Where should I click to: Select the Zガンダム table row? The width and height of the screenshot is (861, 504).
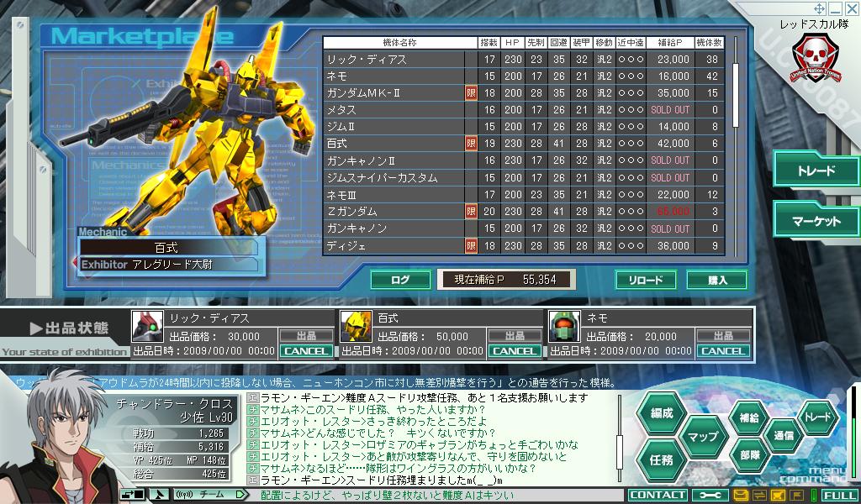pos(524,211)
